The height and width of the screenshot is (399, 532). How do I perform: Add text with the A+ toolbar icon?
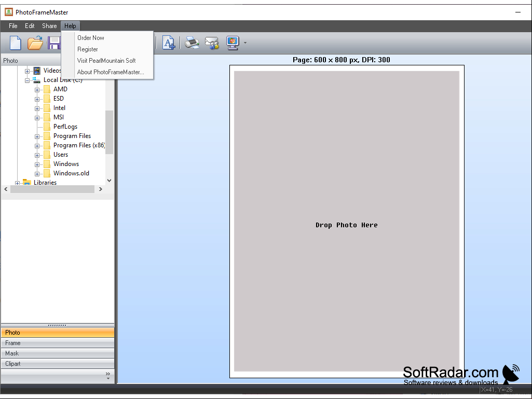coord(169,43)
